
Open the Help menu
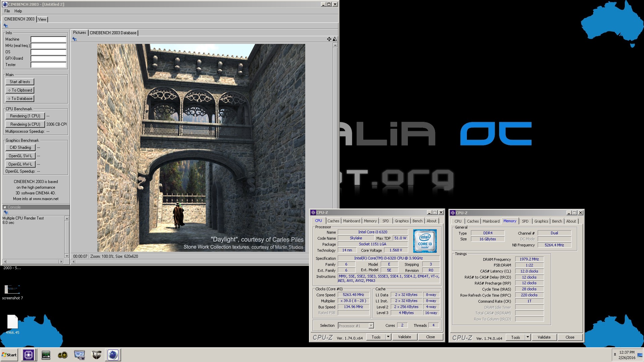coord(18,11)
